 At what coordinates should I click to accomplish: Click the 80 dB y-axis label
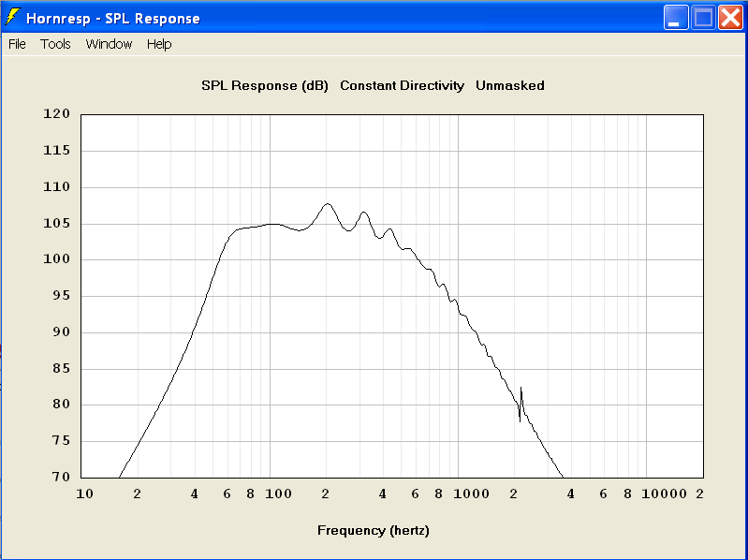[x=60, y=405]
